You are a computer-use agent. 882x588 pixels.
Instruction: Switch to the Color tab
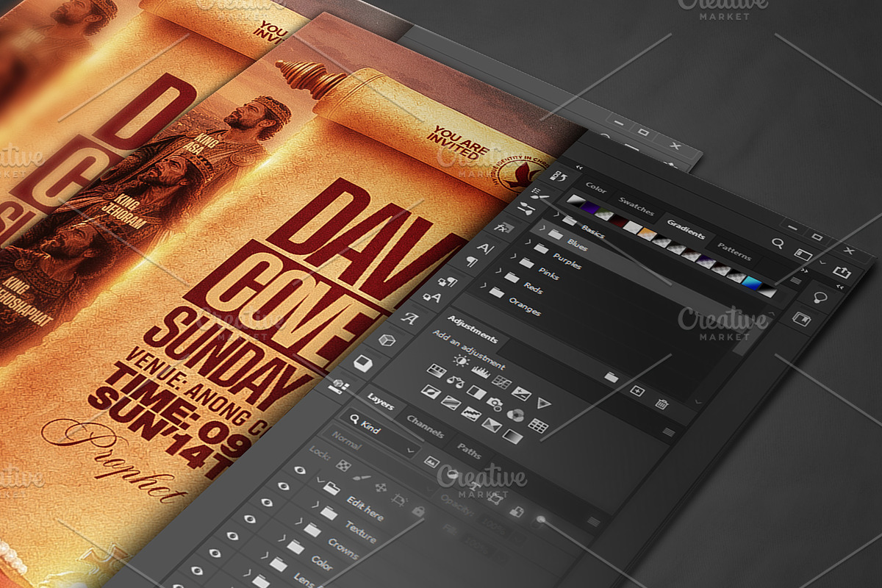pyautogui.click(x=595, y=189)
